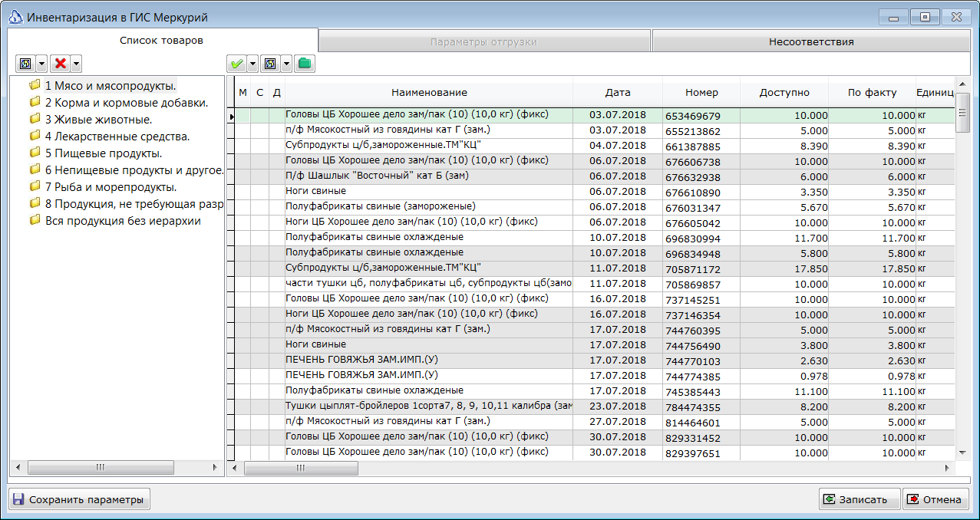Click the green folder toolbar icon

click(x=305, y=63)
